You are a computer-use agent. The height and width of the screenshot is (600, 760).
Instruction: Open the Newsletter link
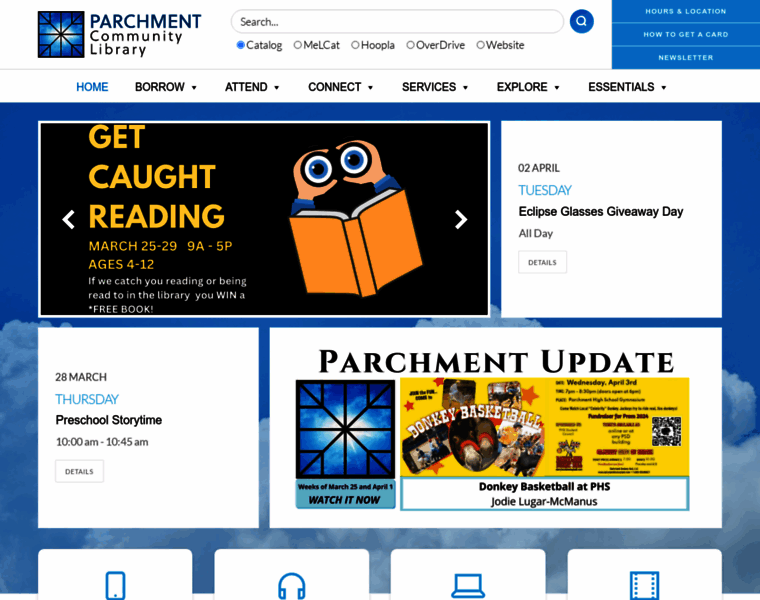click(x=685, y=57)
